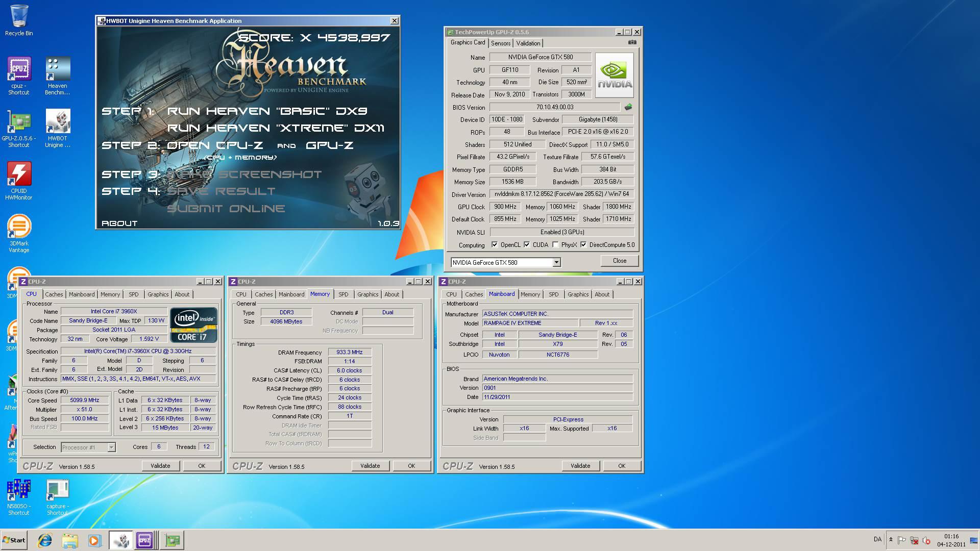
Task: Click the BIOS Version 70.10.49.00.03 field
Action: click(x=555, y=107)
